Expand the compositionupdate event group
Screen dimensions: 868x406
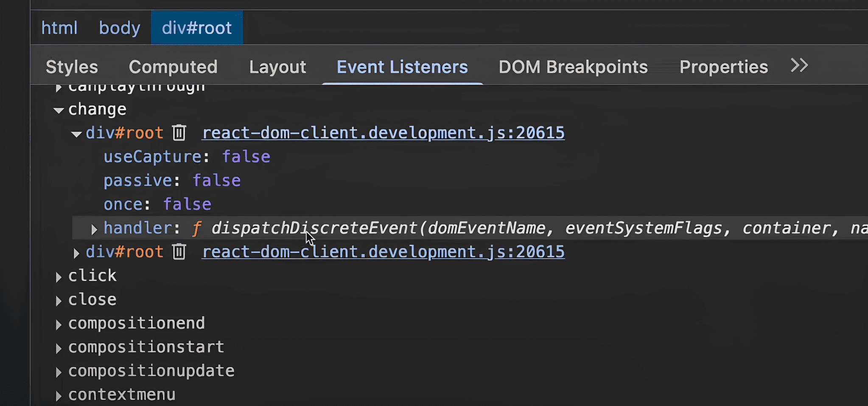59,372
